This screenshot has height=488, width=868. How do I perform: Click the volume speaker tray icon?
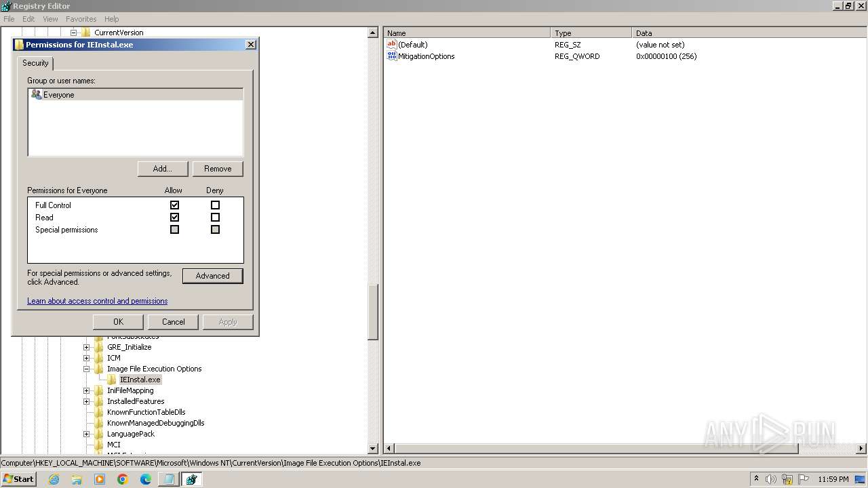click(x=771, y=479)
